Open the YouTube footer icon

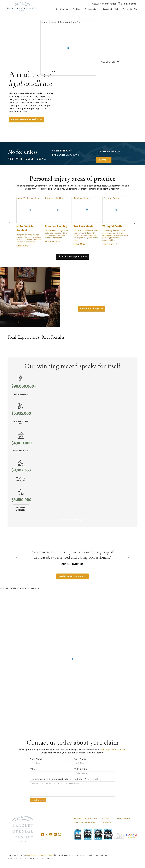pos(51,834)
